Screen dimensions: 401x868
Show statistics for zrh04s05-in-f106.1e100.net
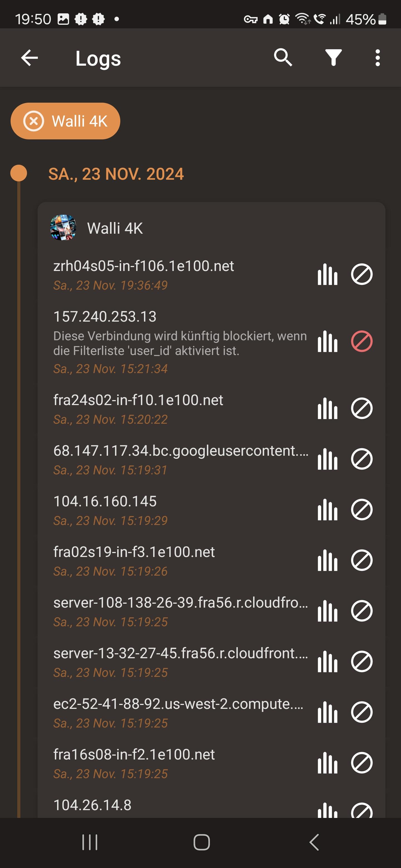(327, 274)
